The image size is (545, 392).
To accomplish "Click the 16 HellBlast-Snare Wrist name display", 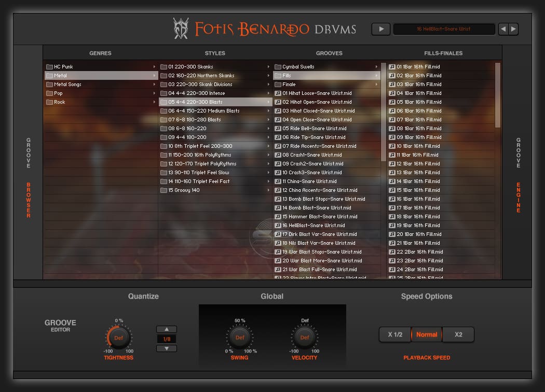I will click(x=444, y=29).
